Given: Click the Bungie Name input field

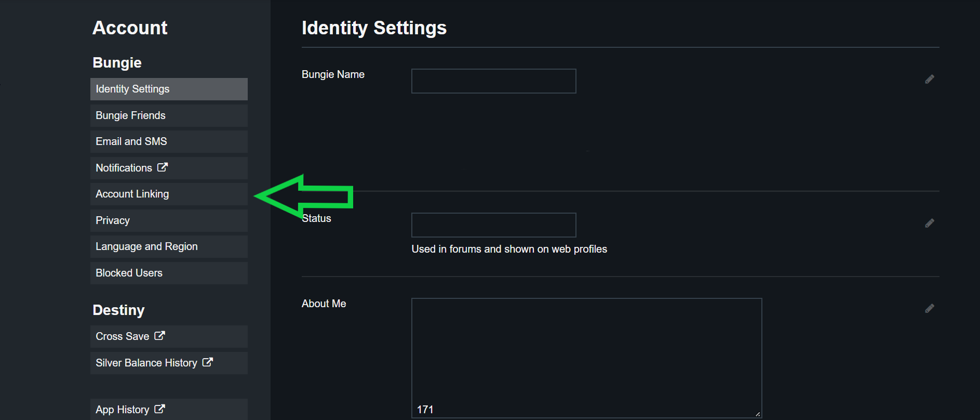Looking at the screenshot, I should coord(493,81).
